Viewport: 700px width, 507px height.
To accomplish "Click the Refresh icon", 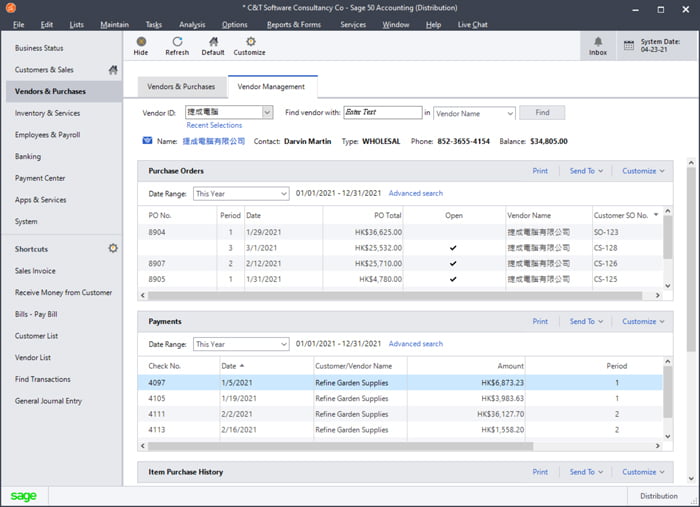I will (177, 42).
